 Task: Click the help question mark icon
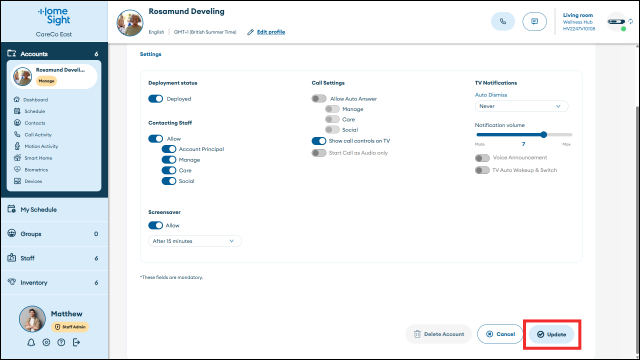(61, 342)
